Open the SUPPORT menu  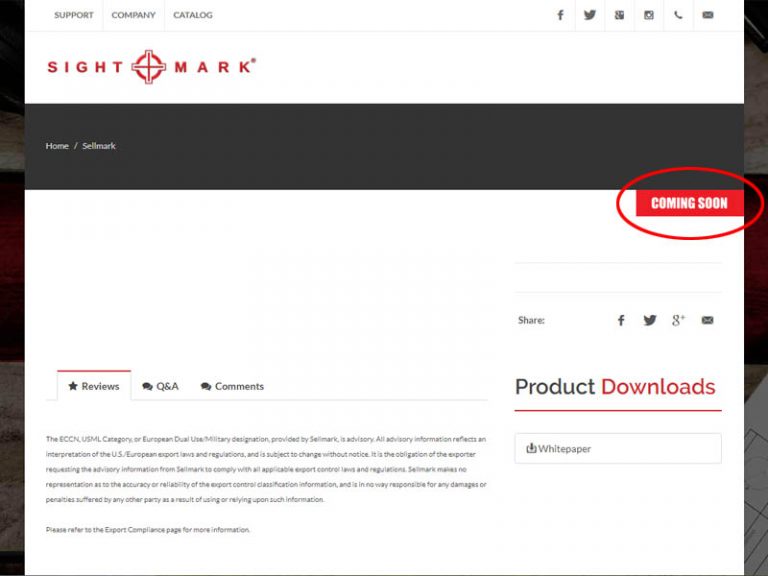click(74, 15)
